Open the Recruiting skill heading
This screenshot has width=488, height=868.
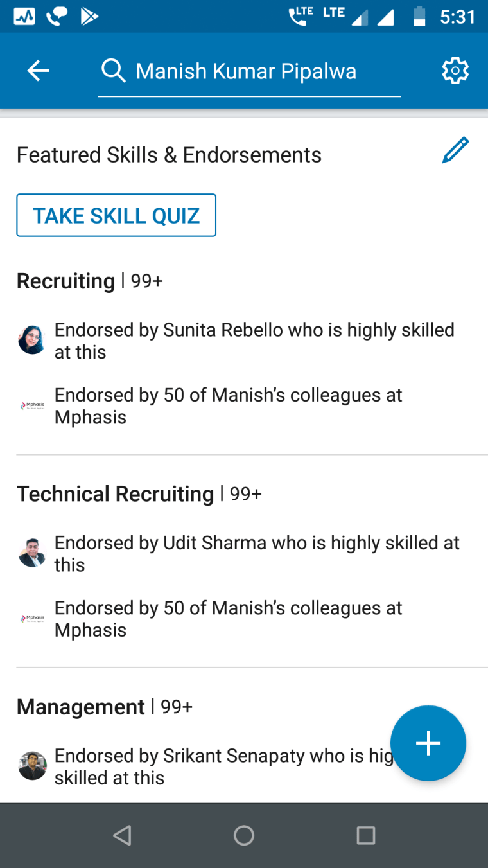[x=65, y=281]
